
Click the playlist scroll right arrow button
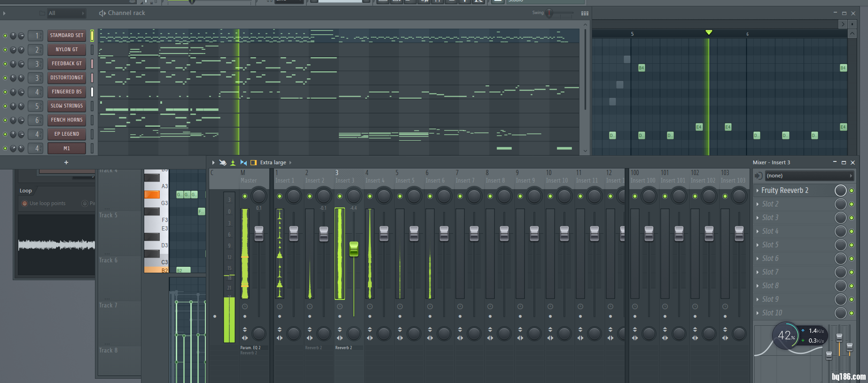[x=843, y=24]
